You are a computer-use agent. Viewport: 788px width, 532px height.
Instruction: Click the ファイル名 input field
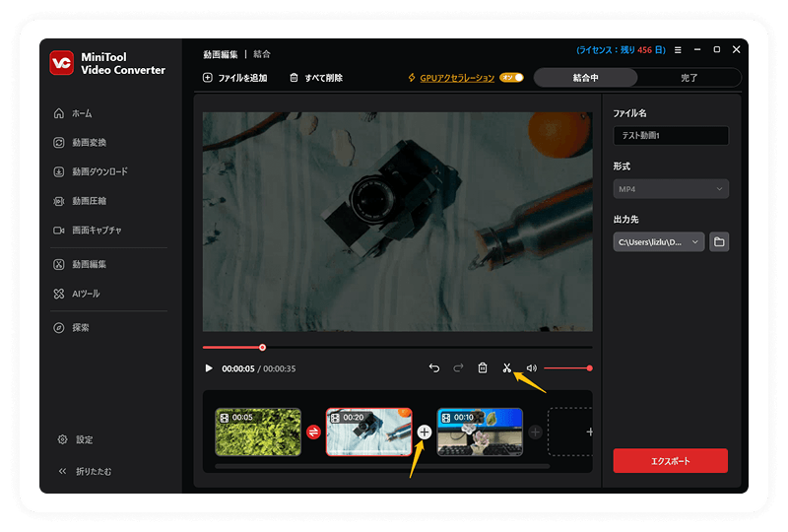tap(671, 136)
